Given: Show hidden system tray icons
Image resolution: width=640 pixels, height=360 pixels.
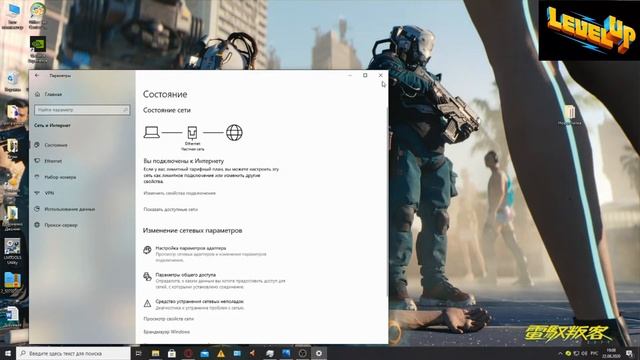Looking at the screenshot, I should (560, 353).
